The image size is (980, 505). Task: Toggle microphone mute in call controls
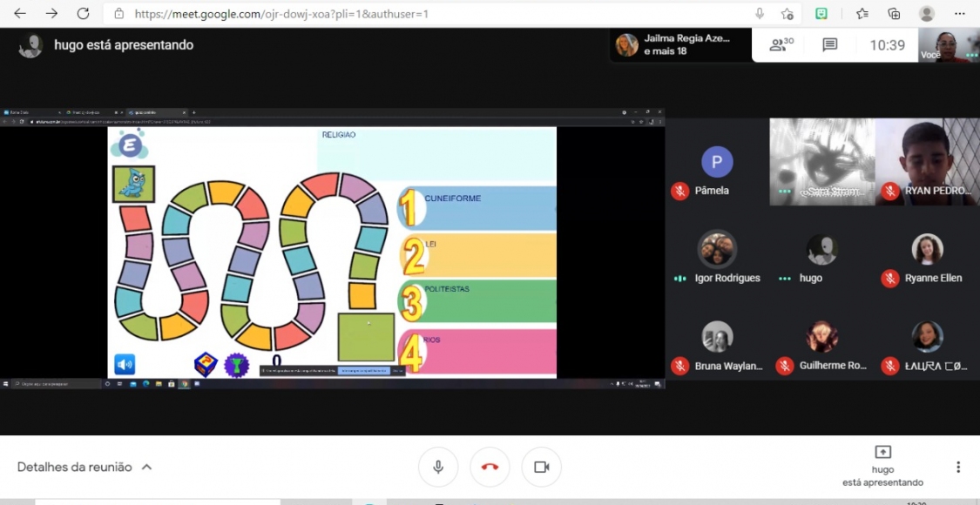point(438,467)
